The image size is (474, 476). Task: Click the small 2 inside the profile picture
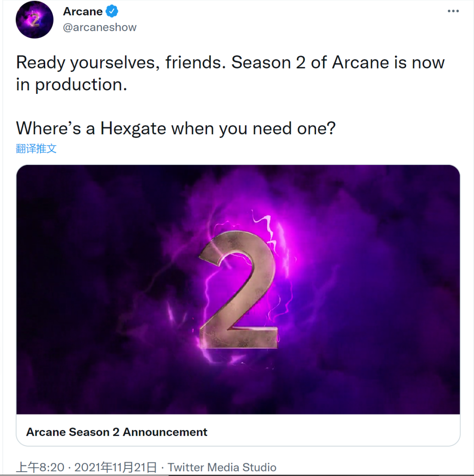coord(34,20)
